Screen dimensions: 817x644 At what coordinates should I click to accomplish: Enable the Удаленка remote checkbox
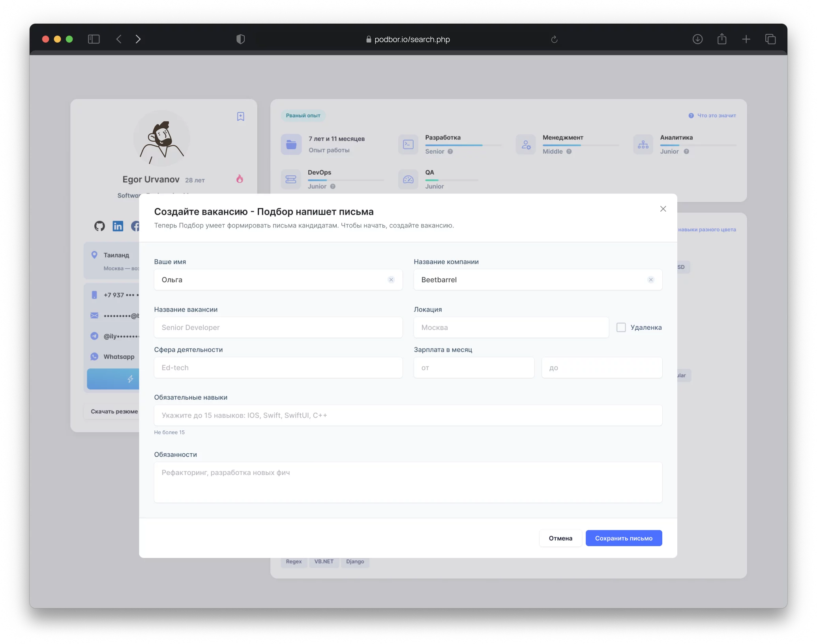621,327
